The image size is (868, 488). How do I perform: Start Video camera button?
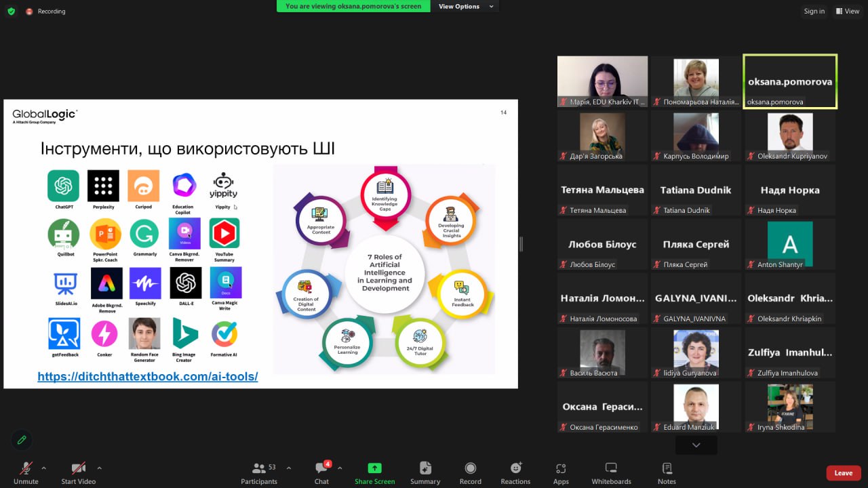point(79,468)
